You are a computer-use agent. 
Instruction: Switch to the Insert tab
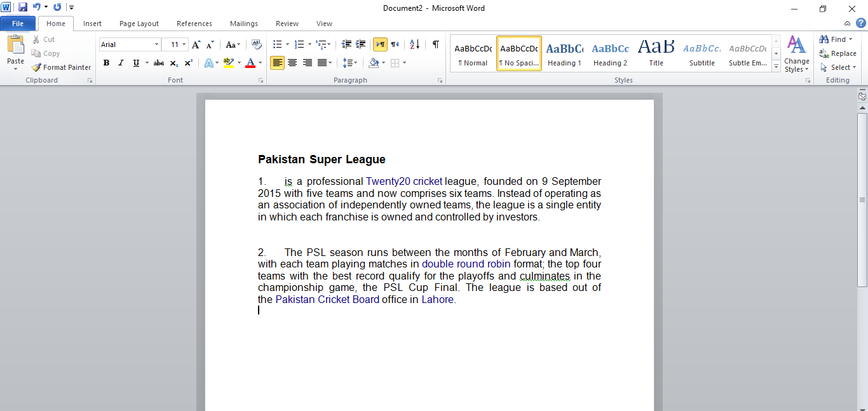click(92, 23)
